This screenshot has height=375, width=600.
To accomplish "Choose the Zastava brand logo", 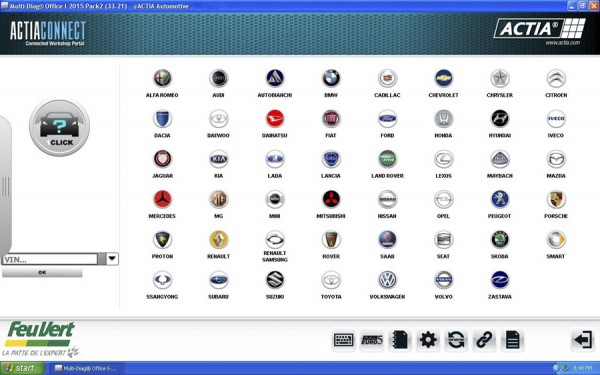I will [500, 280].
